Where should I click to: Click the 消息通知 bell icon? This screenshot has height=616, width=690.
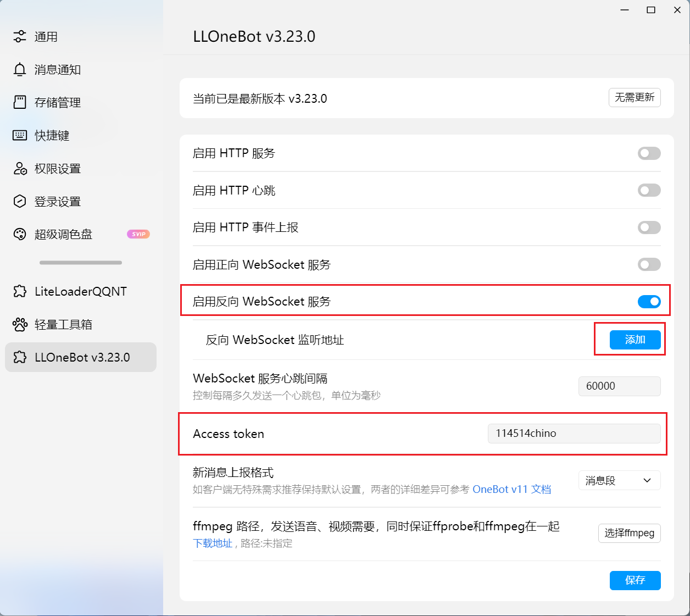coord(20,70)
